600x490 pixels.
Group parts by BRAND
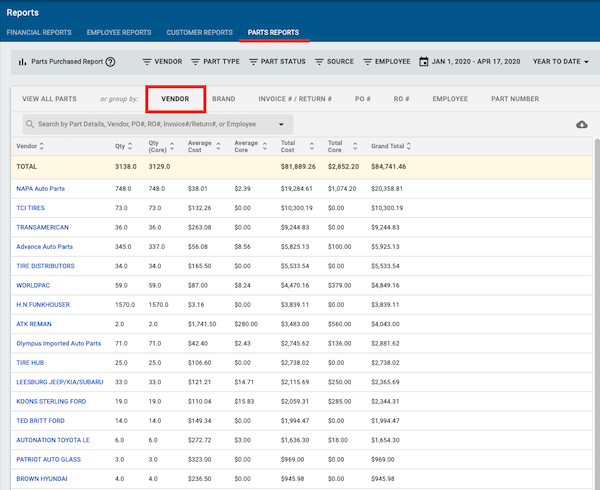pos(224,99)
